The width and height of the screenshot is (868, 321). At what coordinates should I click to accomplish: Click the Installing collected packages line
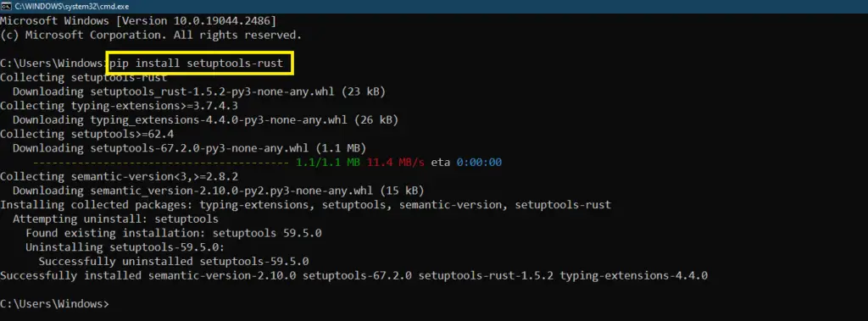(305, 205)
